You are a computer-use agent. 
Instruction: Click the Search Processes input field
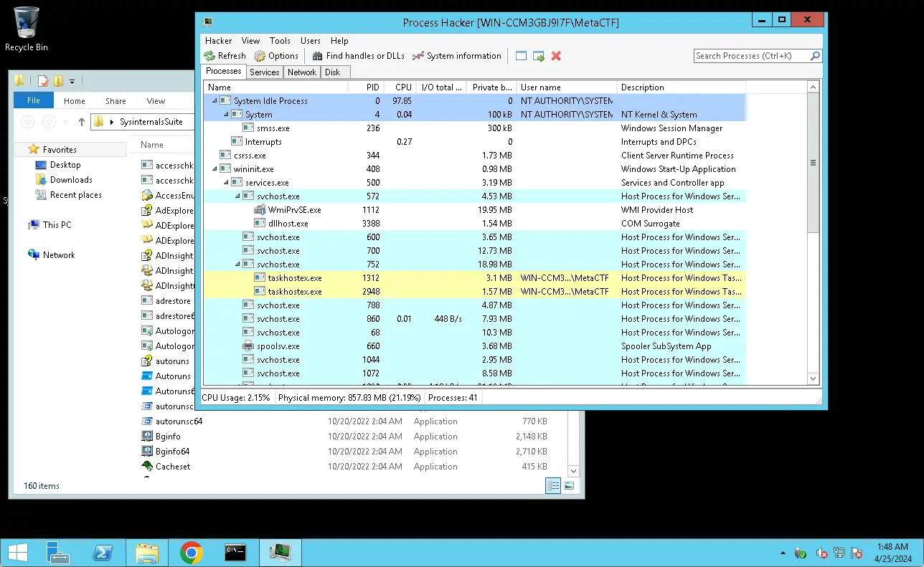click(751, 56)
